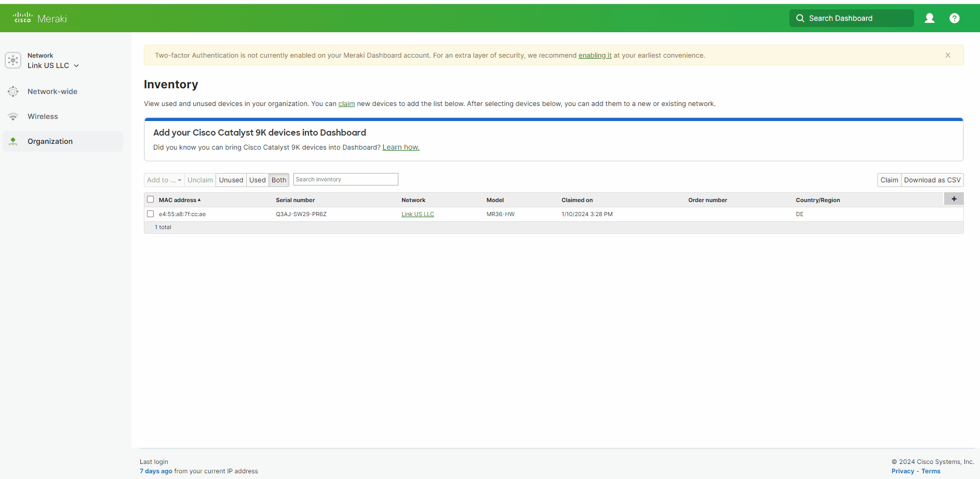Dismiss the two-factor authentication banner
This screenshot has height=479, width=980.
(x=947, y=55)
